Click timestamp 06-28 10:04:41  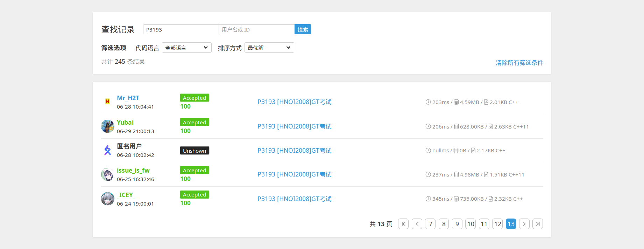click(135, 107)
